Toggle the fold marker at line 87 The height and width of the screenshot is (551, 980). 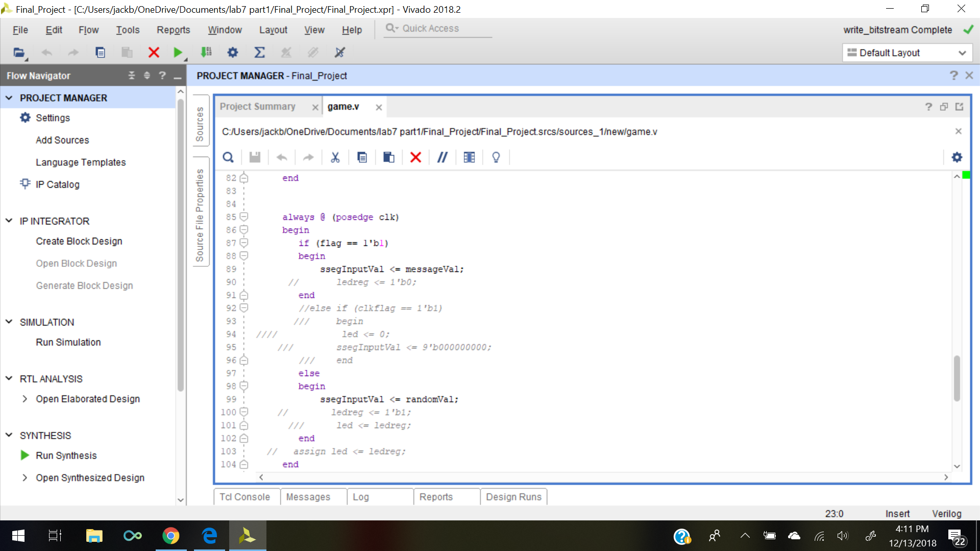244,243
